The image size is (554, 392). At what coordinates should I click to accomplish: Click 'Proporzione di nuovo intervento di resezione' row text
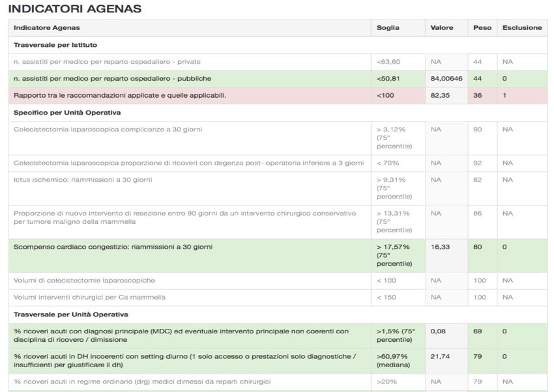(x=185, y=217)
